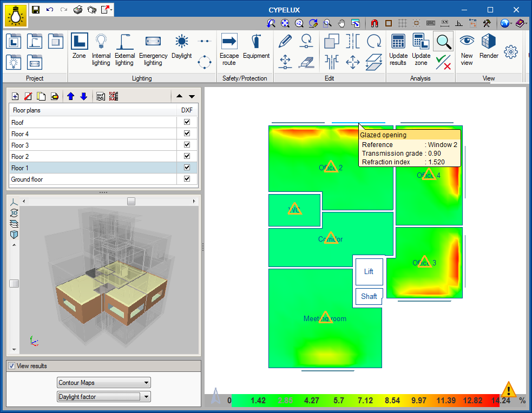Toggle the View results checkbox
Screen dimensions: 532x413
(x=11, y=366)
